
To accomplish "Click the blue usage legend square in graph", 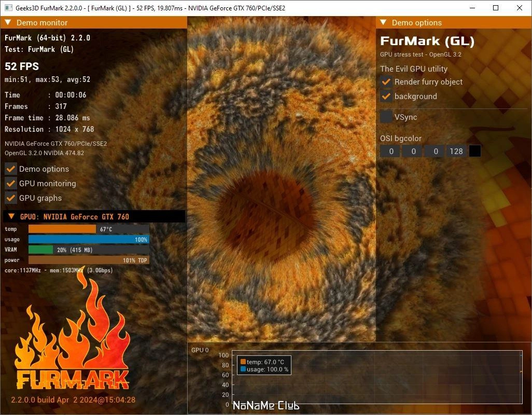I will pyautogui.click(x=243, y=369).
